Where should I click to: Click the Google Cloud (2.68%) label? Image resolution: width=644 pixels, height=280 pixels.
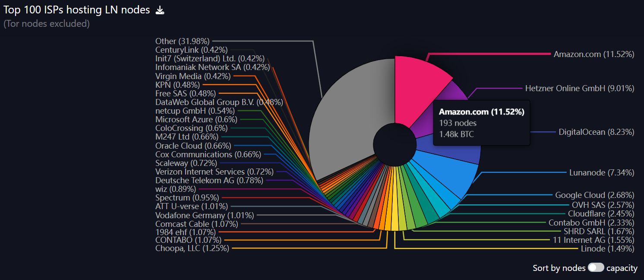click(595, 195)
